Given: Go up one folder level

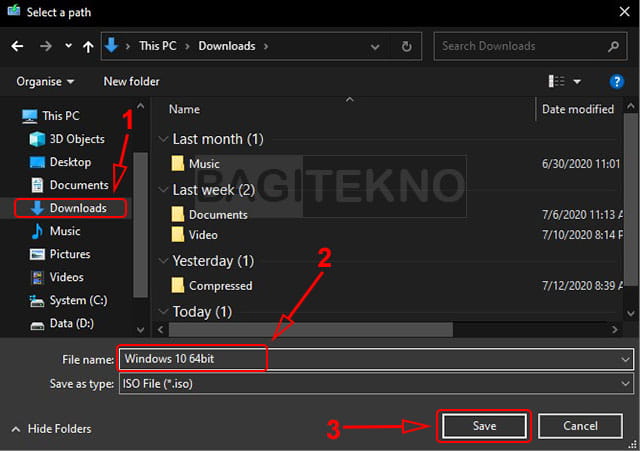Looking at the screenshot, I should point(88,47).
